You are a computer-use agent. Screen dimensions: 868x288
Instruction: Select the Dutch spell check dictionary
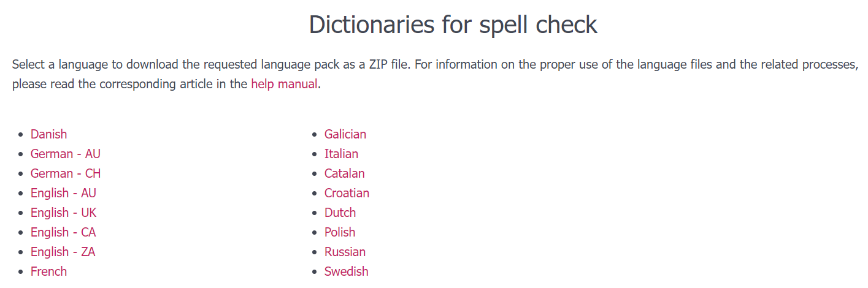340,213
